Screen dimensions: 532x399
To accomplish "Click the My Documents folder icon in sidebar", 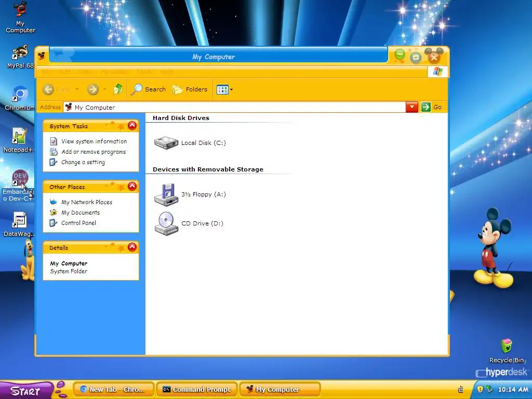I will coord(54,212).
